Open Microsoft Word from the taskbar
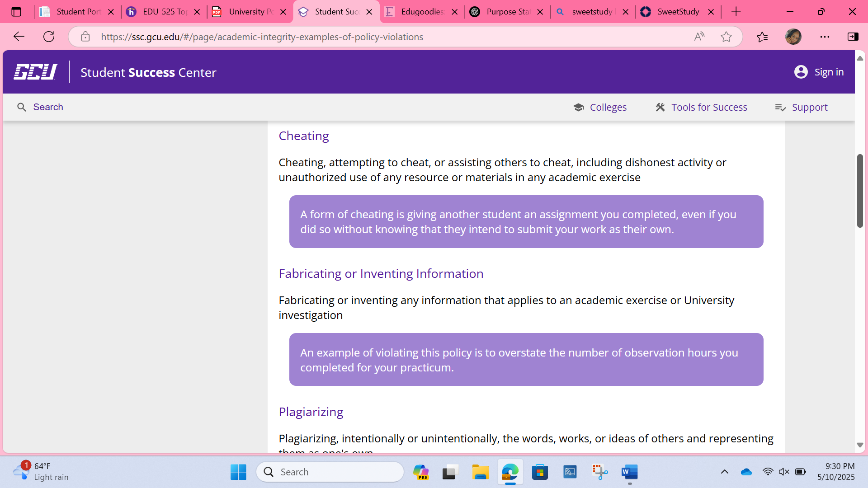 click(629, 472)
